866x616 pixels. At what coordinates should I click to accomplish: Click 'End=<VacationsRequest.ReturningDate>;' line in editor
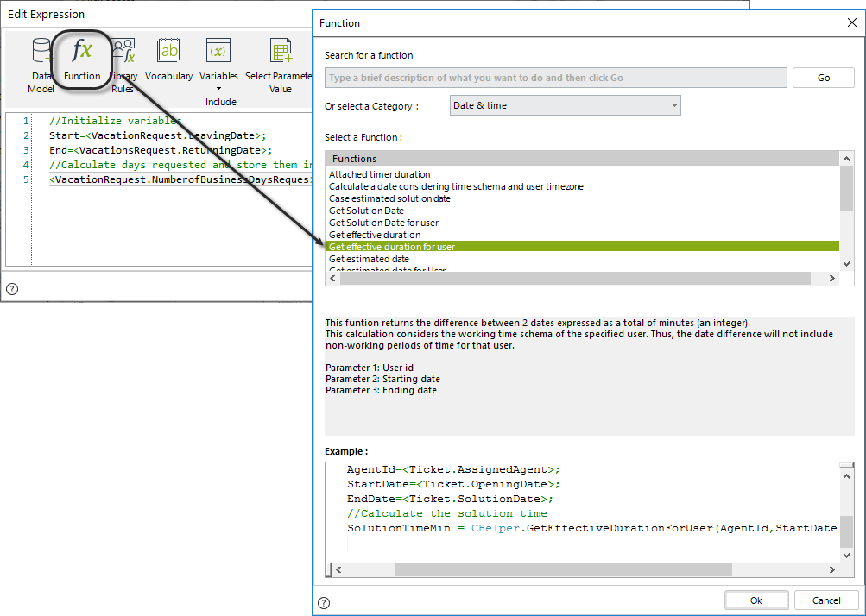tap(161, 150)
